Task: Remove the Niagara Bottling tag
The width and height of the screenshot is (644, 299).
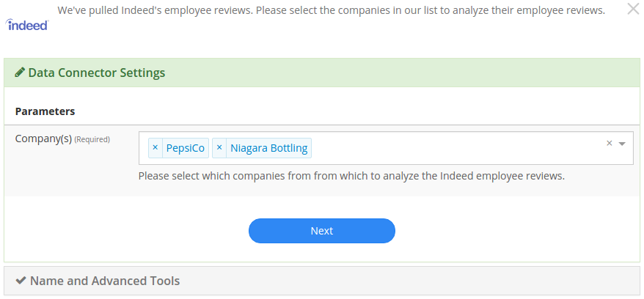Action: pos(219,148)
